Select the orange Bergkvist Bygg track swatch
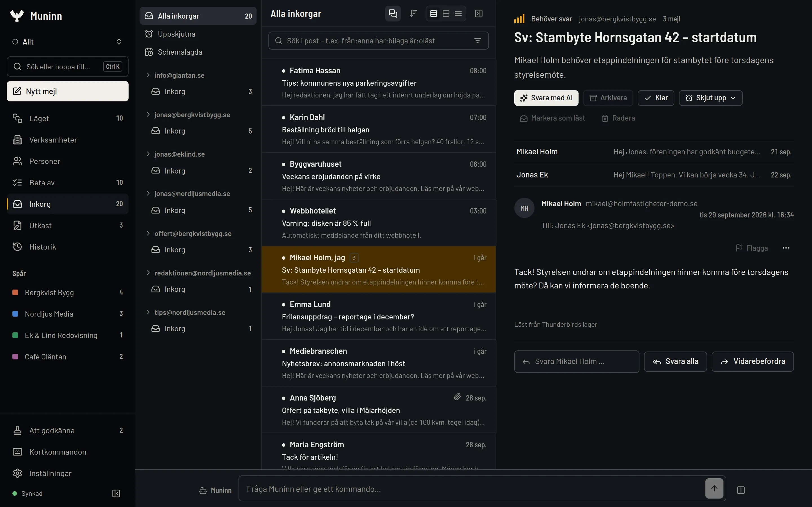 pyautogui.click(x=15, y=292)
